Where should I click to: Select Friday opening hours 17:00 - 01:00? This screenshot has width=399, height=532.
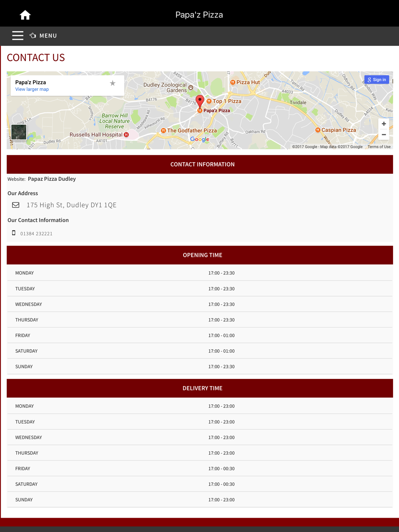pos(221,335)
